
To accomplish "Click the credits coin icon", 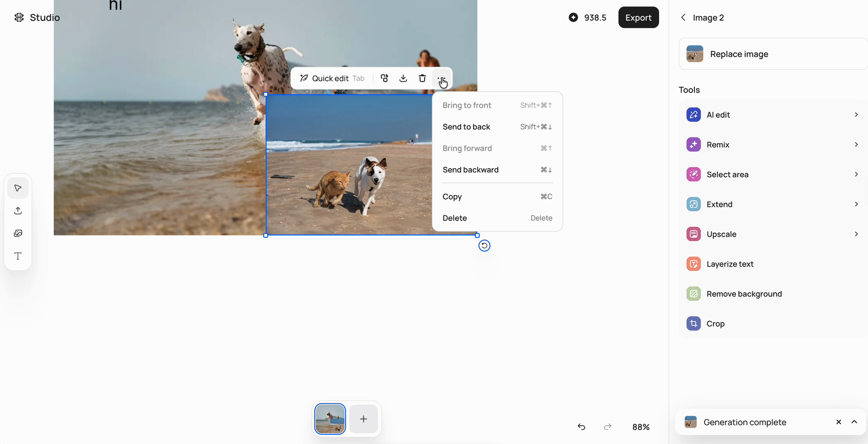I will click(573, 17).
